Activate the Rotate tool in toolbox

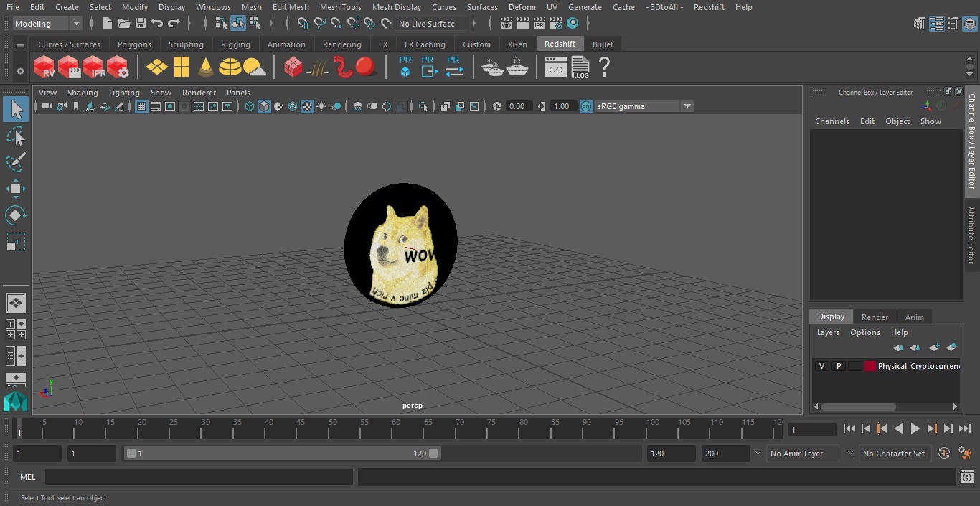tap(16, 215)
